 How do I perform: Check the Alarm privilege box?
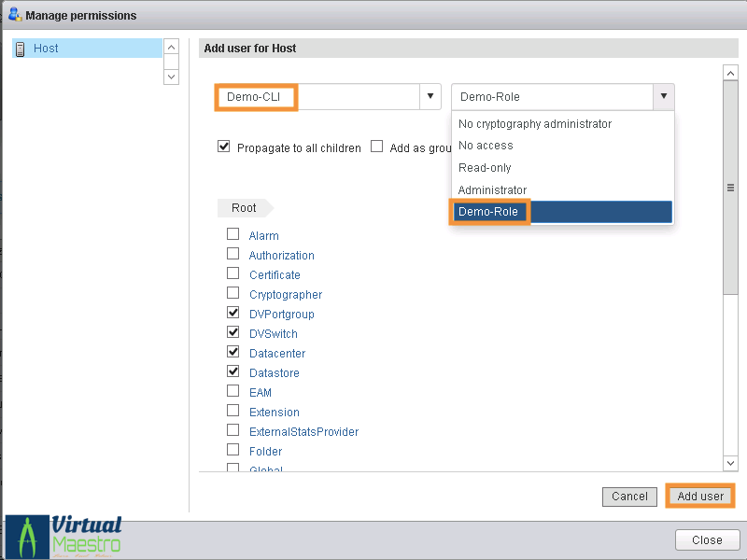pos(233,235)
